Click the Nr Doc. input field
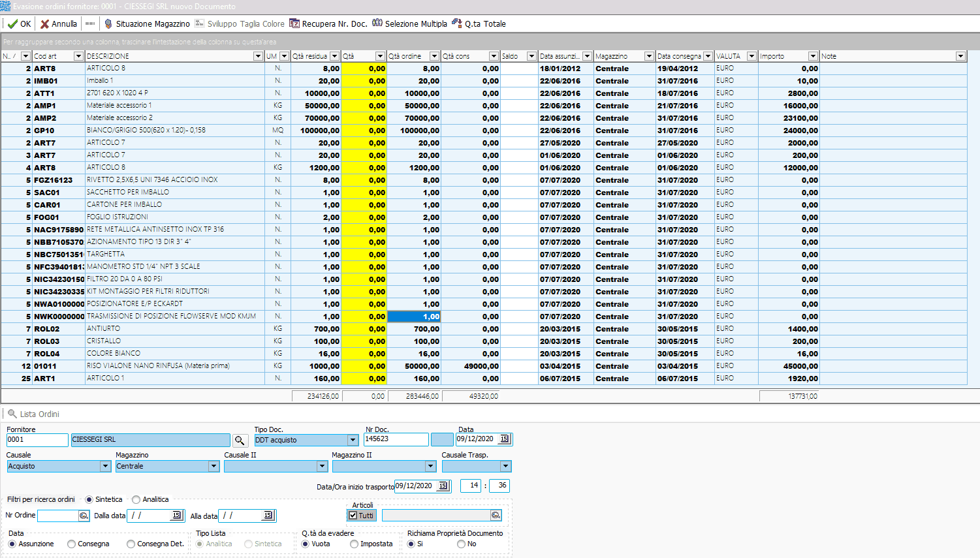This screenshot has width=980, height=558. (396, 439)
